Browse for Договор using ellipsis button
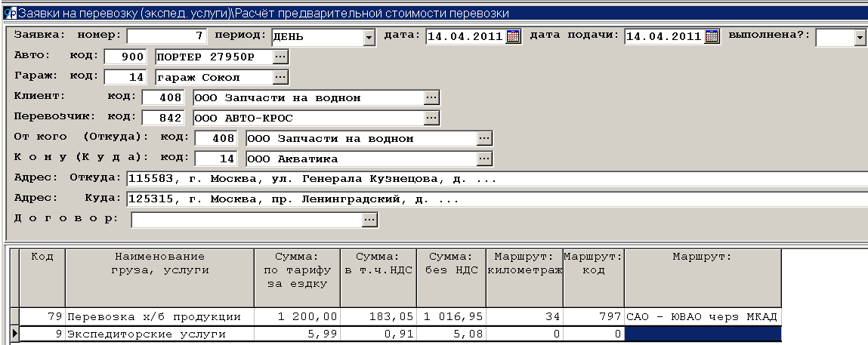868x345 pixels. 369,219
